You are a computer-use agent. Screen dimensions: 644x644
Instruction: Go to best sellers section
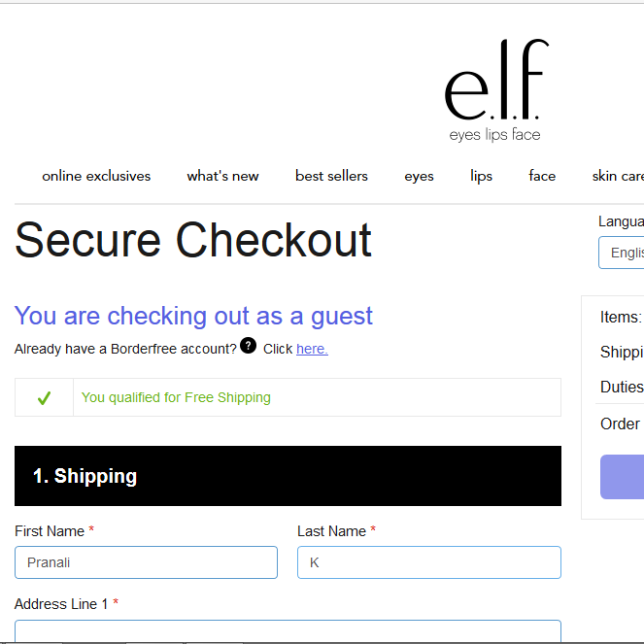pos(331,176)
